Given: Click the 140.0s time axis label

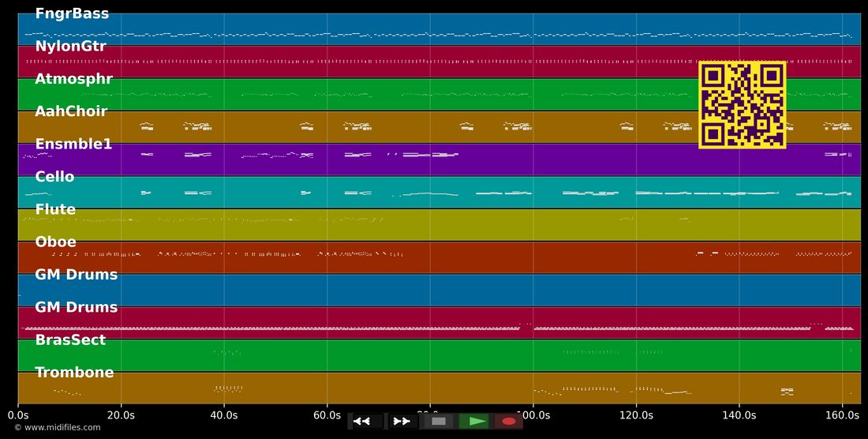Looking at the screenshot, I should [739, 415].
